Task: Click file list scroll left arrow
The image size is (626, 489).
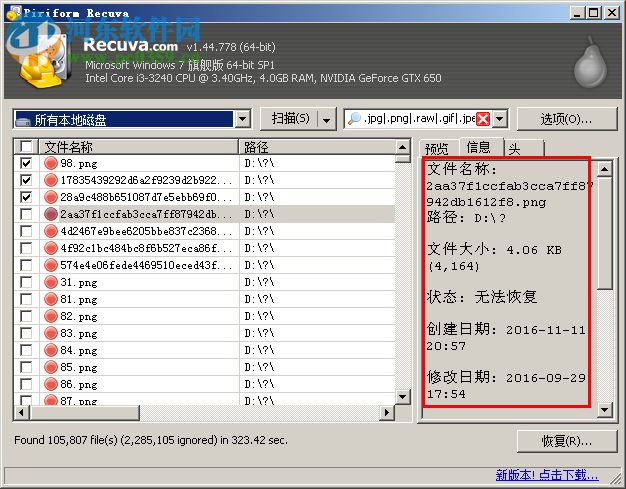Action: [22, 412]
